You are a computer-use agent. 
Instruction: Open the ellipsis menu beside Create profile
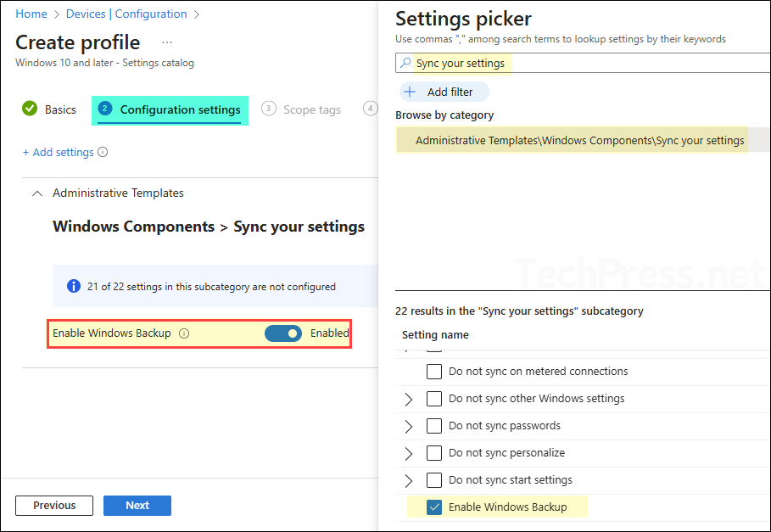167,42
